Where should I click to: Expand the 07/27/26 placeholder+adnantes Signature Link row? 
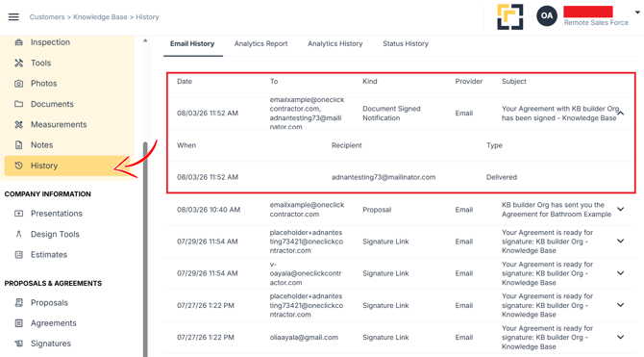[x=621, y=305]
